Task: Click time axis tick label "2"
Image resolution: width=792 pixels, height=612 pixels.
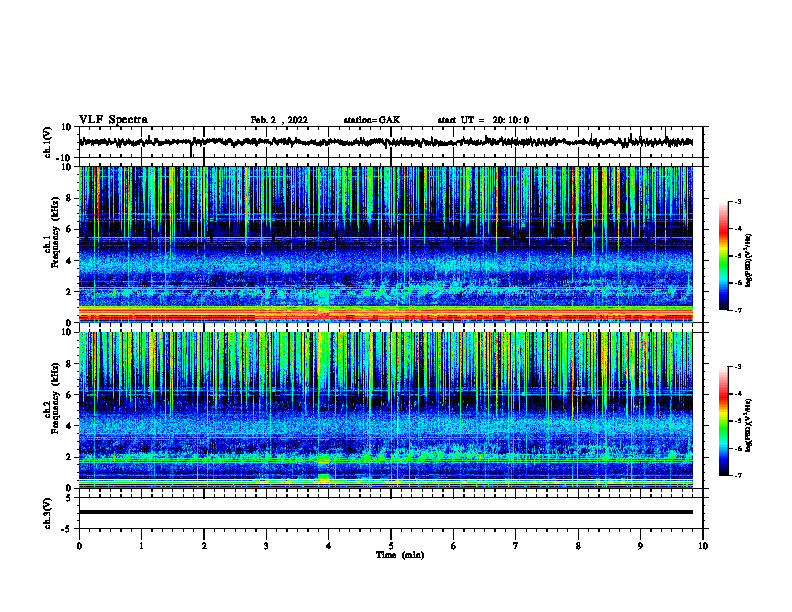Action: [x=204, y=546]
